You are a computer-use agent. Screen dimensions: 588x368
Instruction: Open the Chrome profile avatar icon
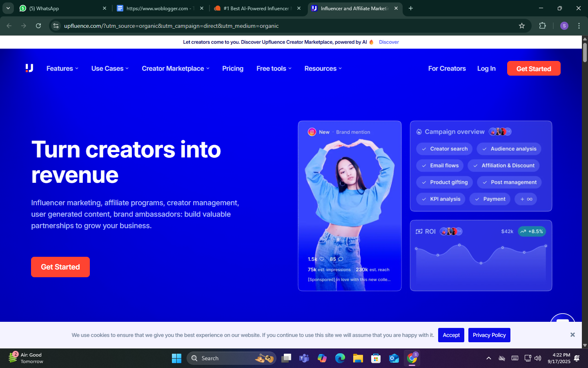tap(564, 26)
